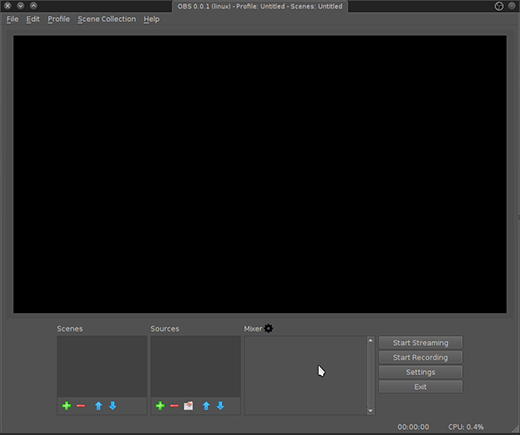Screen dimensions: 520x435
Task: Click Start Recording
Action: (421, 357)
